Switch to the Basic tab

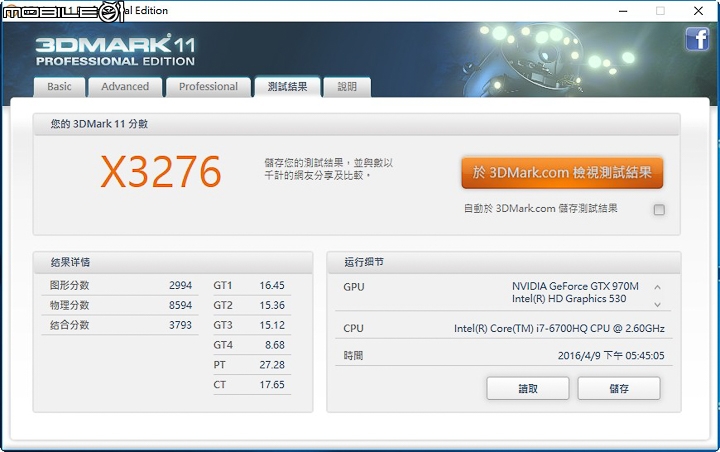click(x=59, y=87)
